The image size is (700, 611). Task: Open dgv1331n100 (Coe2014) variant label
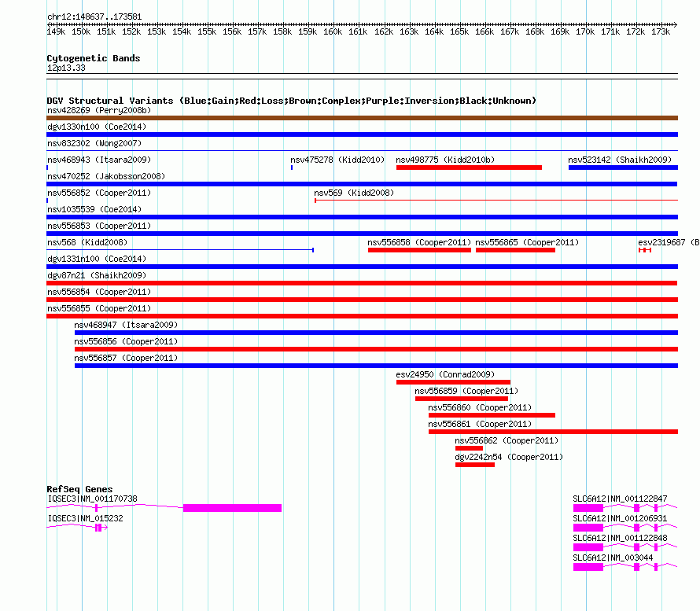click(97, 259)
